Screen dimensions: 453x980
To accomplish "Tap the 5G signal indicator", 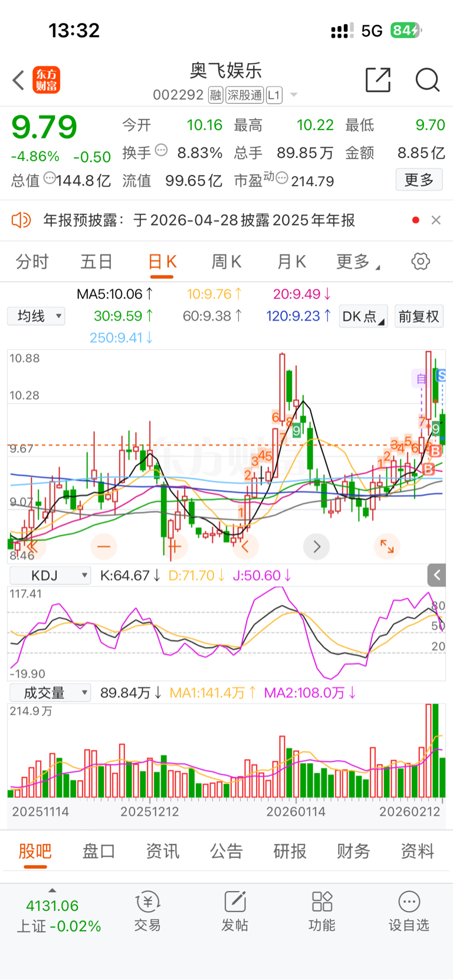I will click(x=372, y=31).
